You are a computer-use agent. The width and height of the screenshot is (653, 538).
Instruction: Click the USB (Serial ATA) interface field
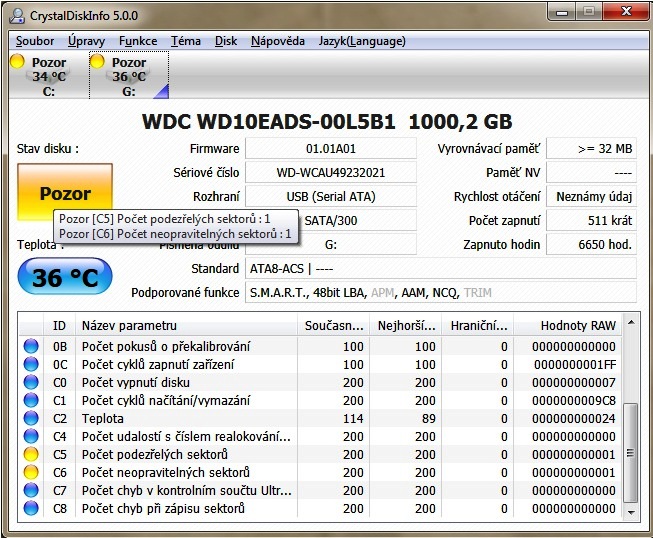[331, 197]
